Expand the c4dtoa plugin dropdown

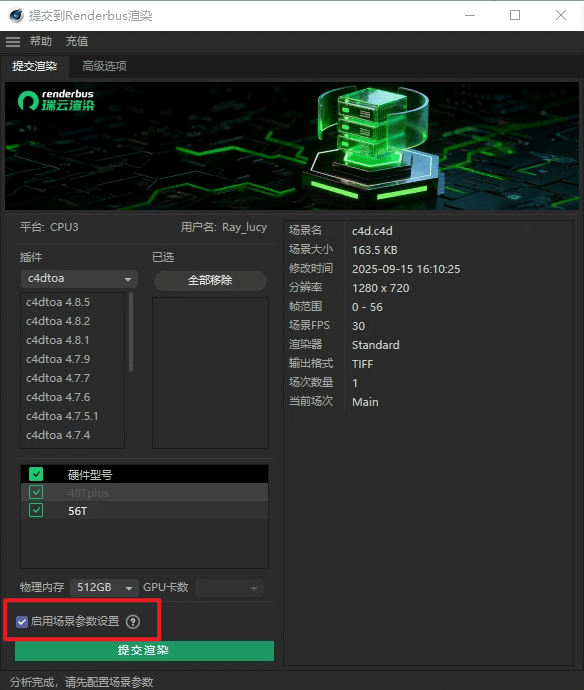pos(79,279)
